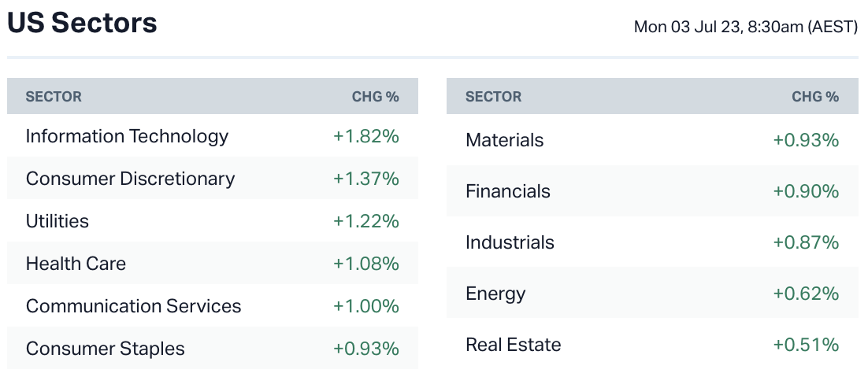
Task: Select the Consumer Discretionary sector
Action: point(130,179)
